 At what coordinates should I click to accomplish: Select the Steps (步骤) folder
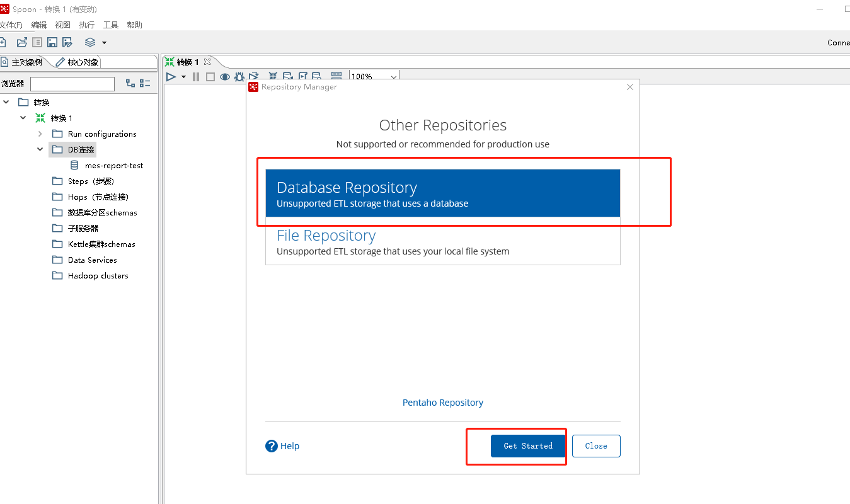[91, 181]
